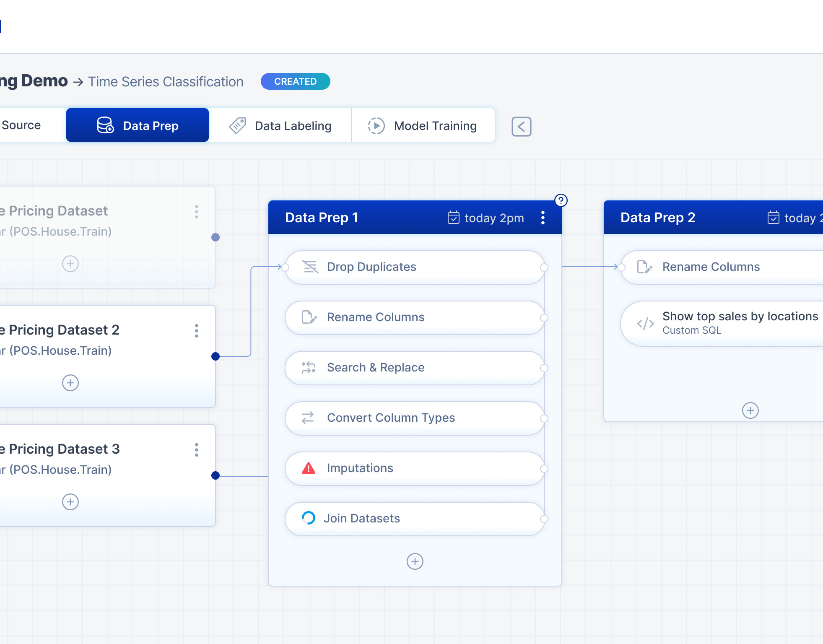Image resolution: width=823 pixels, height=644 pixels.
Task: Add a step at bottom of Data Prep 1
Action: pyautogui.click(x=415, y=561)
